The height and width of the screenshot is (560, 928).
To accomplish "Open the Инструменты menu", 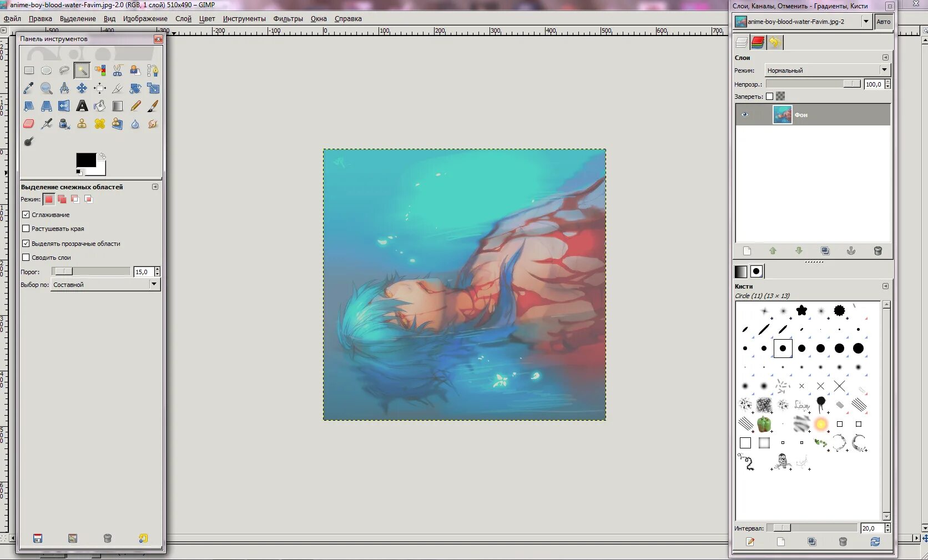I will pos(244,18).
